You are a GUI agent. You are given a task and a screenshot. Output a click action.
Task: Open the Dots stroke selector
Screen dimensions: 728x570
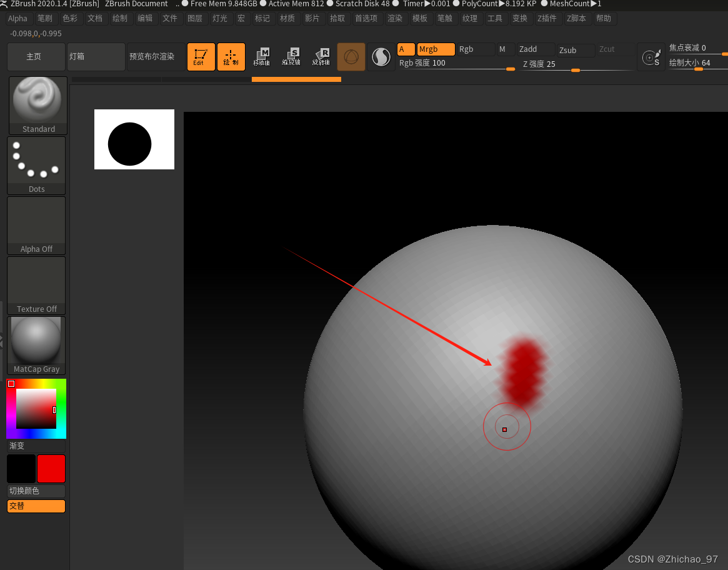coord(36,166)
